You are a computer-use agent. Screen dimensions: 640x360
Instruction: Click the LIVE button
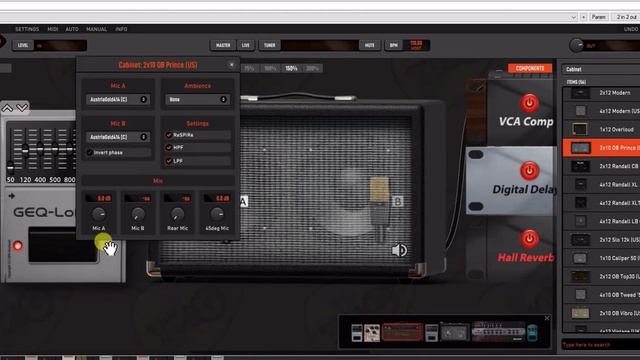[x=246, y=45]
